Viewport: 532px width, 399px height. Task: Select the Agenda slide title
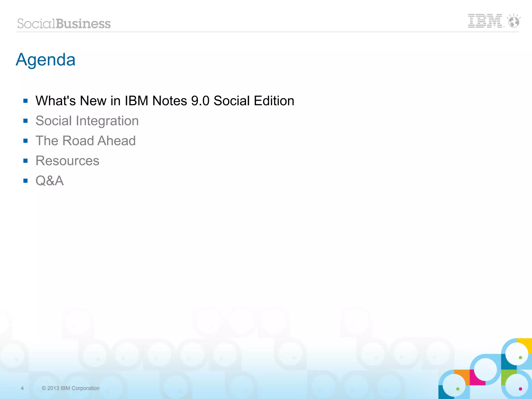click(x=46, y=60)
